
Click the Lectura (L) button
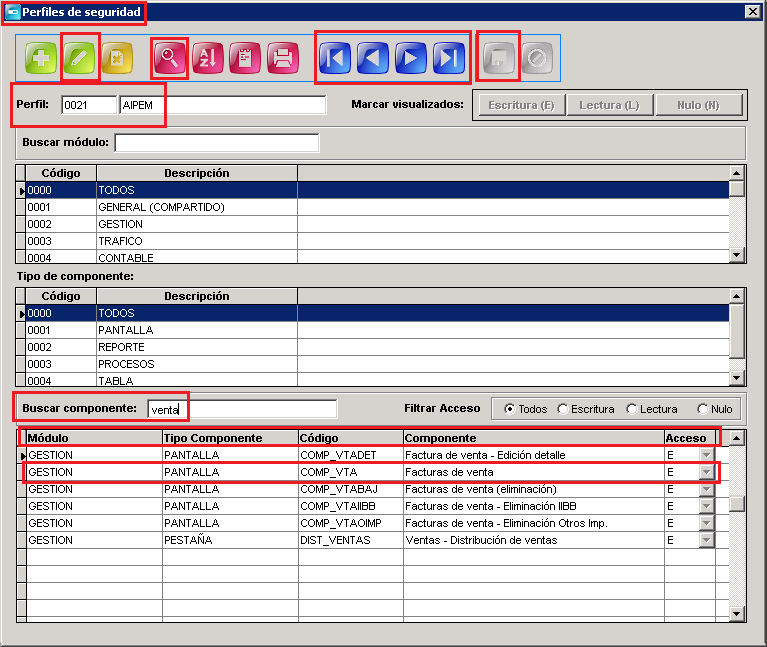(609, 105)
